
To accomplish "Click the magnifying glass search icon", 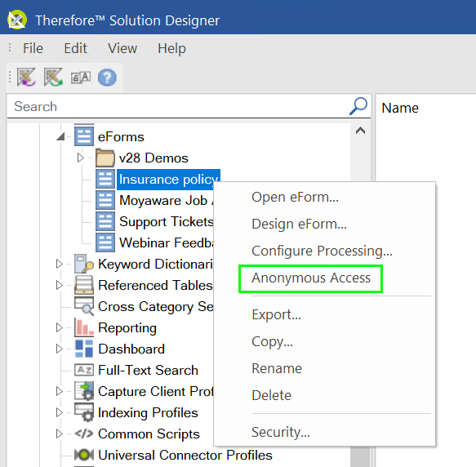I will point(358,106).
